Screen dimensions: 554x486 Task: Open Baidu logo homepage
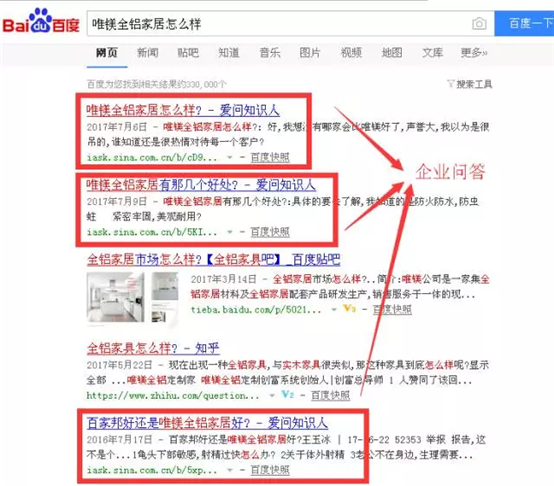tap(41, 20)
